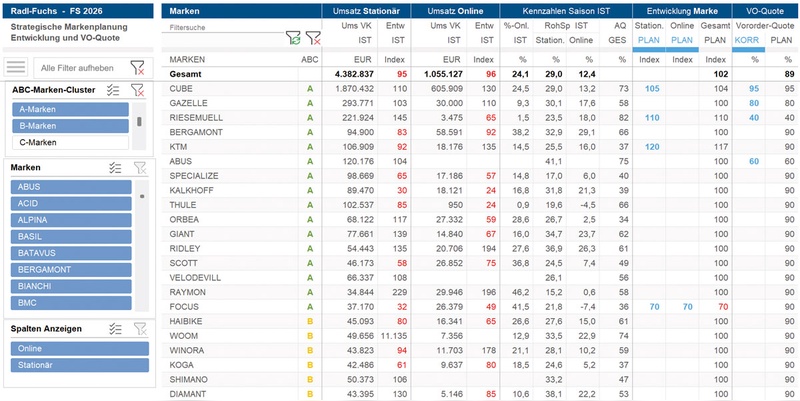Clear the Marken panel filter funnel icon
Screen dimensions: 800x401
139,168
